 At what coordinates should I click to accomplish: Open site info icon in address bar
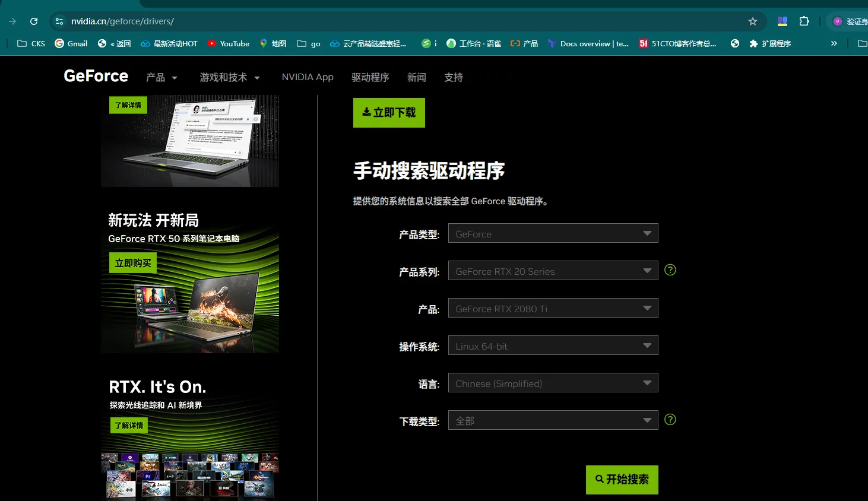59,21
